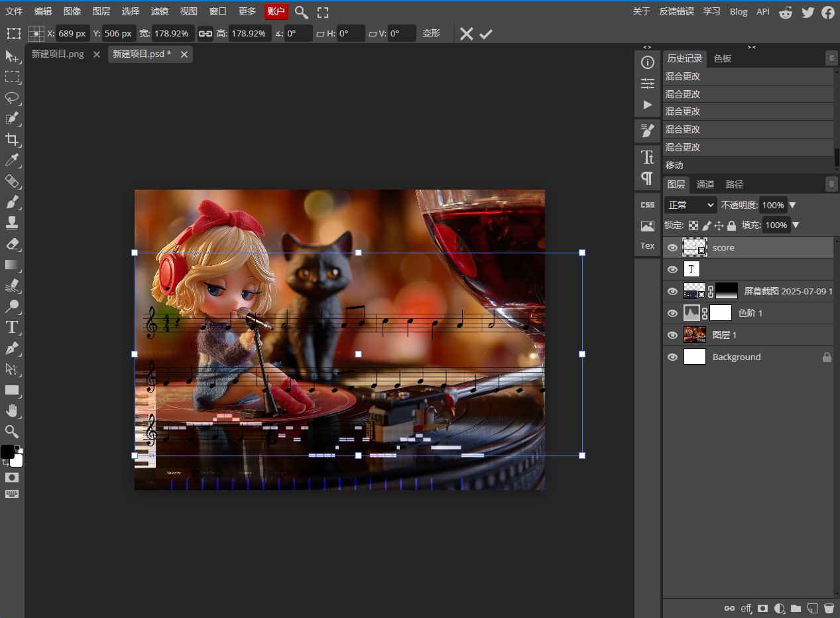Screen dimensions: 840x618
Task: Hide the text T layer
Action: pos(672,269)
